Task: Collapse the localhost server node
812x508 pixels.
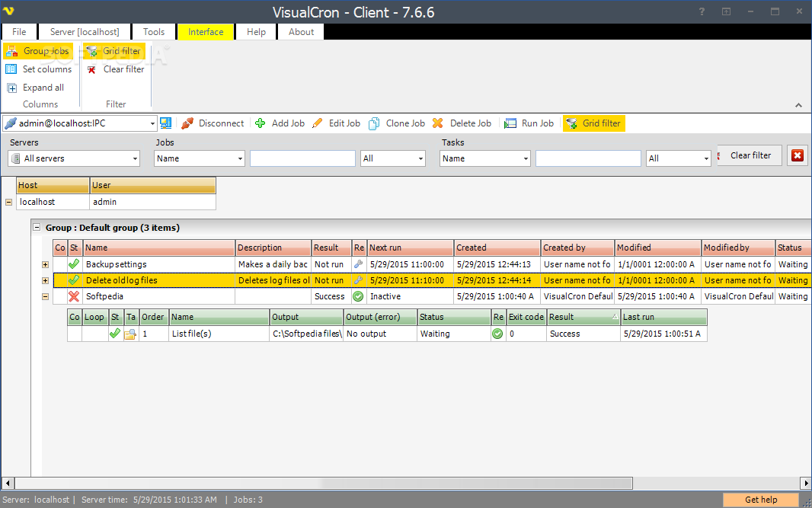Action: (x=9, y=202)
